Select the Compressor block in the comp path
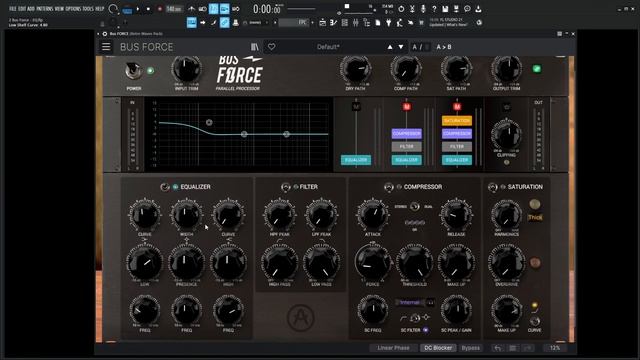The image size is (640, 360). pos(407,133)
